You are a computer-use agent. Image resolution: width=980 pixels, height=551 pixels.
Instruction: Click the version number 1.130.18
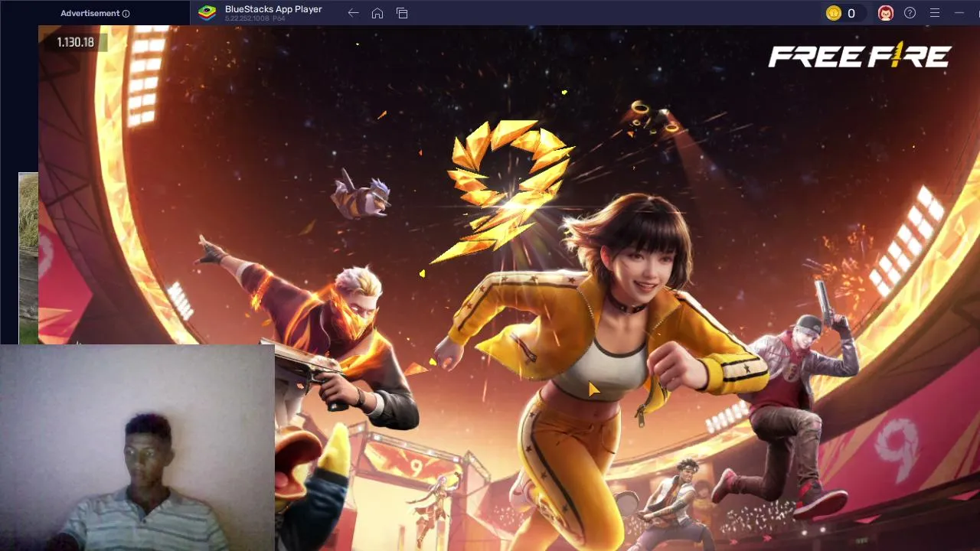75,42
